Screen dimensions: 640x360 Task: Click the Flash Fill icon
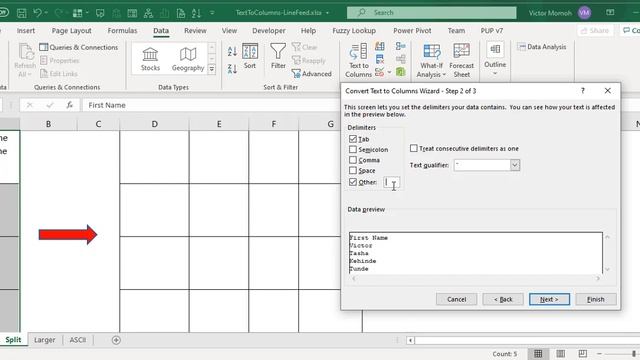pos(380,47)
